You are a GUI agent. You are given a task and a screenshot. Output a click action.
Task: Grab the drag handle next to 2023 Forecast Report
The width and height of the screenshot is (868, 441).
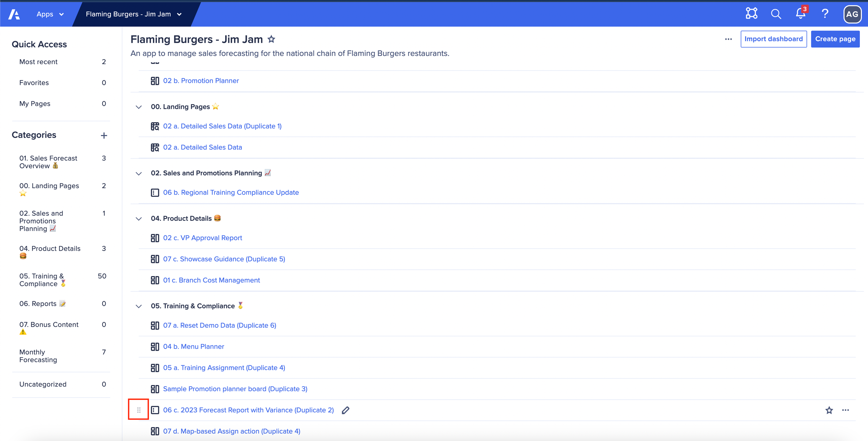point(139,410)
